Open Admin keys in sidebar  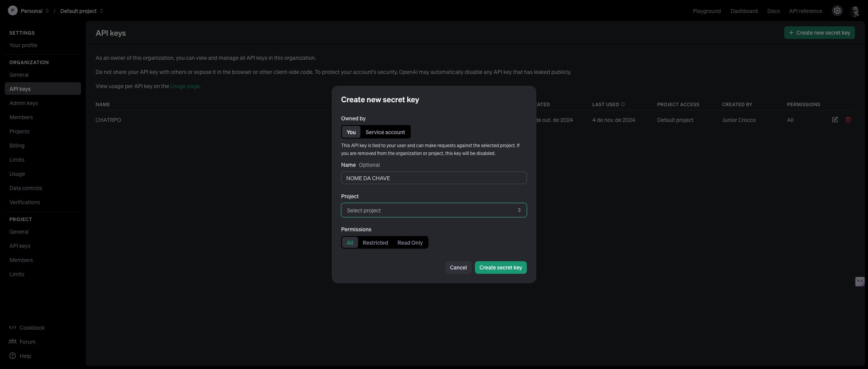[x=43, y=103]
